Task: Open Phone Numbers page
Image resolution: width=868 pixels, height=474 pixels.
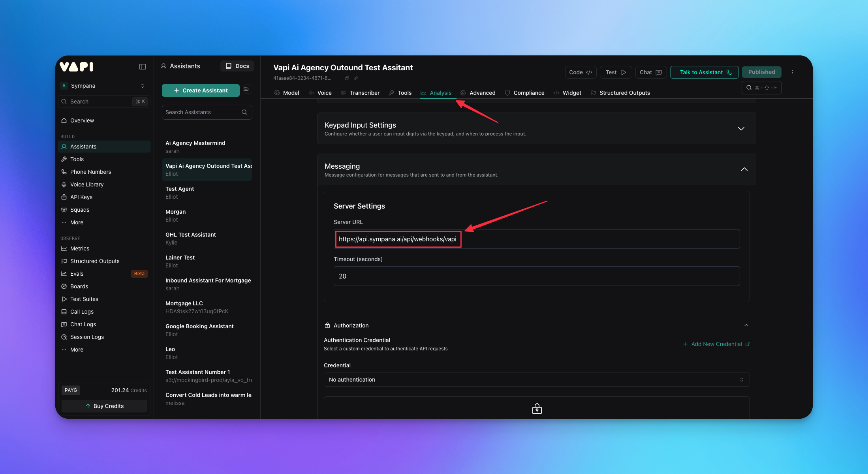Action: point(104,172)
